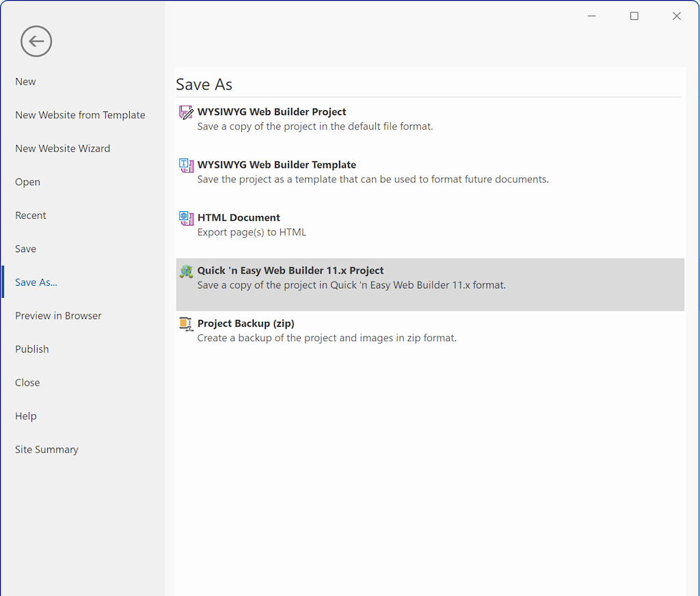Viewport: 700px width, 596px height.
Task: Click 'Create a backup of the project' description
Action: (x=327, y=338)
